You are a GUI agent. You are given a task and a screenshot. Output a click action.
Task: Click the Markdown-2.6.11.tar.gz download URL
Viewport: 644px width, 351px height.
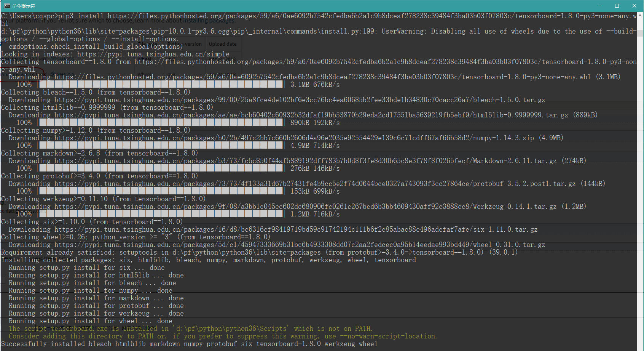[306, 161]
